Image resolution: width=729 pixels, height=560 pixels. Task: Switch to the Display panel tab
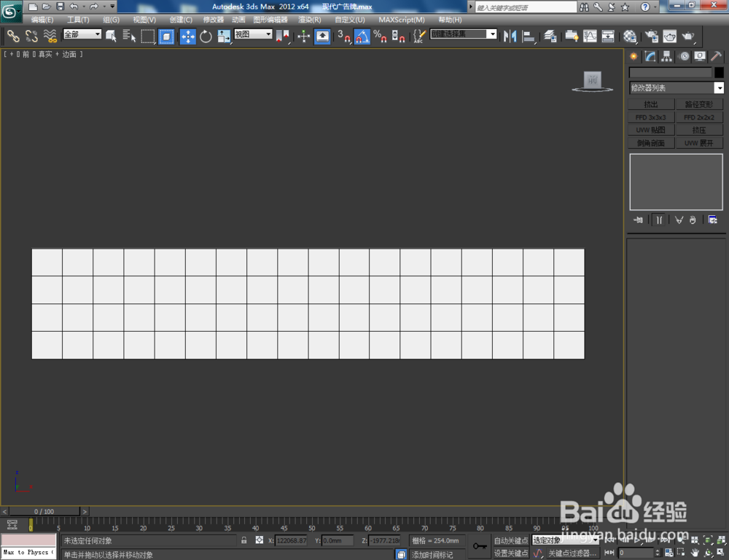tap(700, 57)
